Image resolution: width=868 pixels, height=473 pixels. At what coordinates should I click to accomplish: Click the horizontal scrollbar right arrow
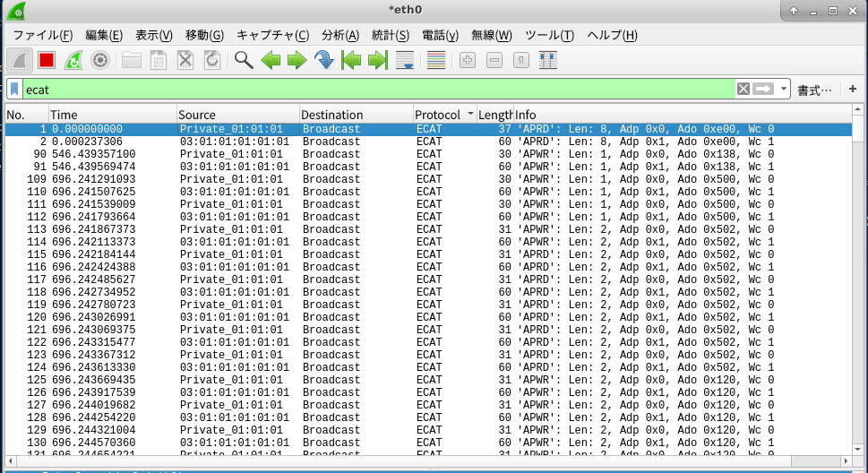(846, 460)
